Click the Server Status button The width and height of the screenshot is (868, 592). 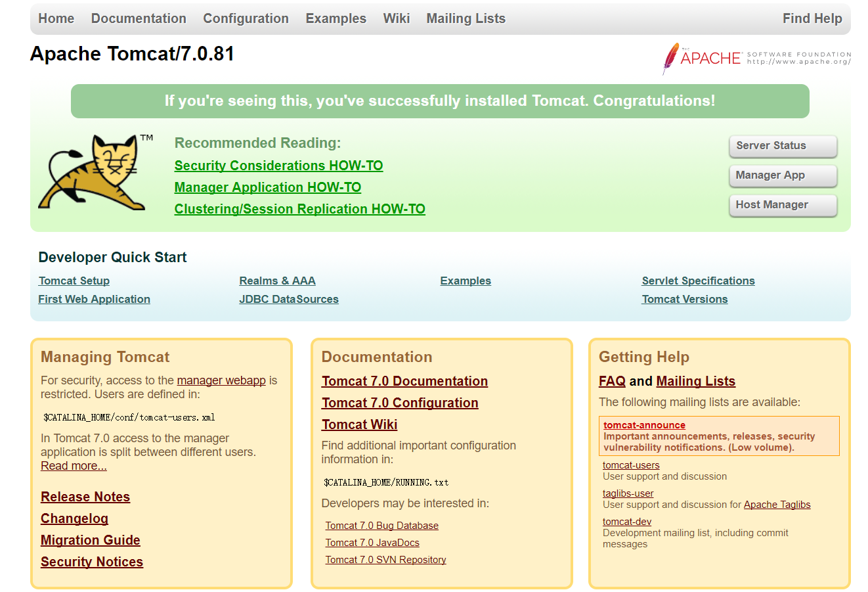coord(783,146)
